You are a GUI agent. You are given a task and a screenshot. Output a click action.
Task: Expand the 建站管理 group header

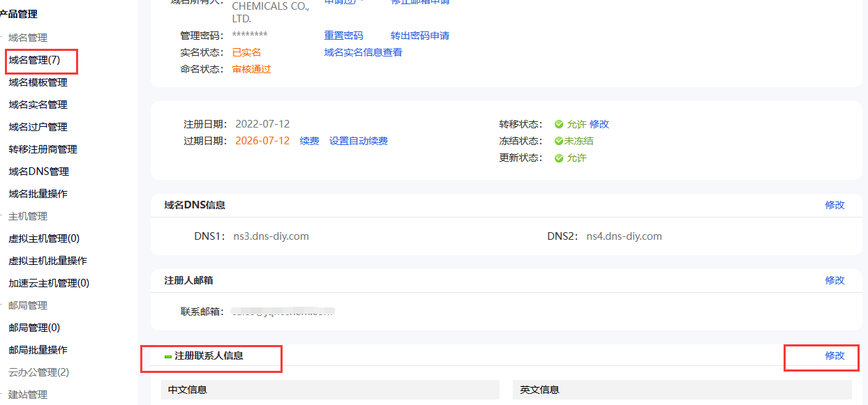pyautogui.click(x=28, y=395)
